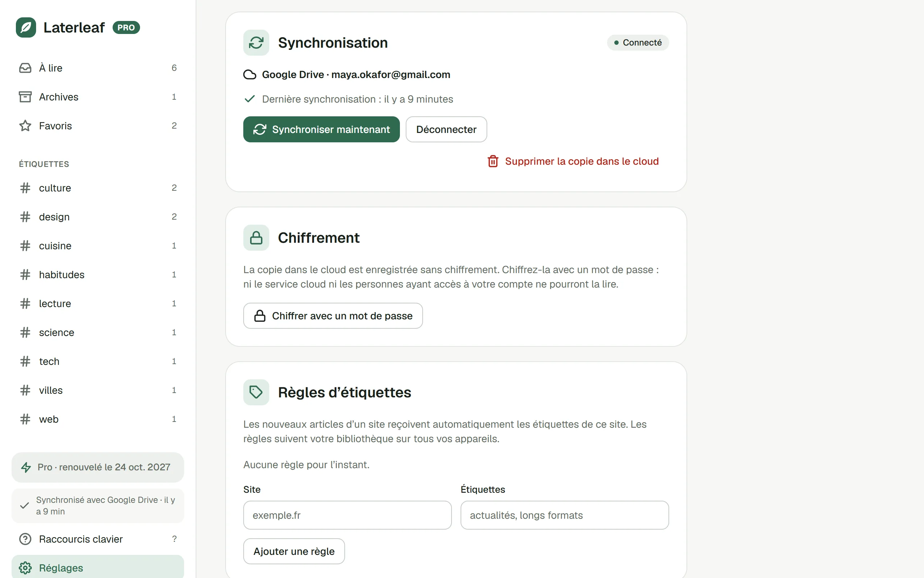Click the Synchronisation header sync icon
This screenshot has height=578, width=924.
(x=256, y=43)
